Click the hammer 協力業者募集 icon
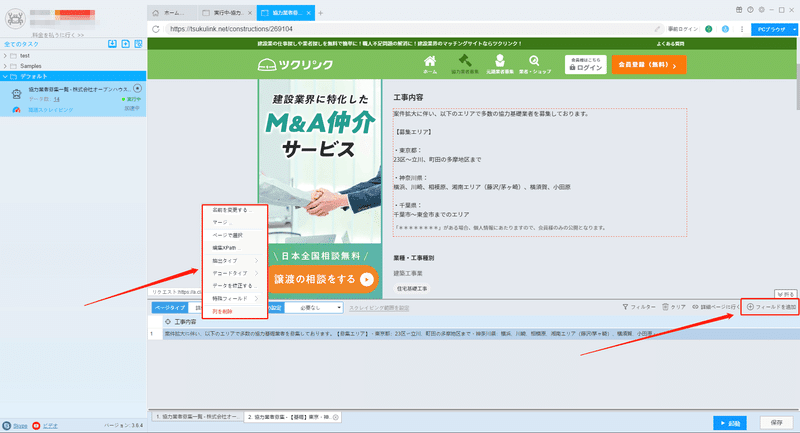The height and width of the screenshot is (433, 800). [x=464, y=61]
